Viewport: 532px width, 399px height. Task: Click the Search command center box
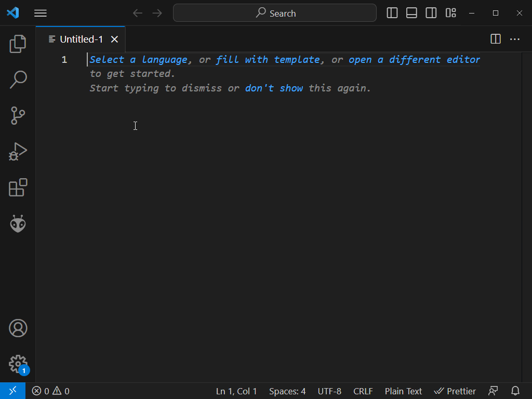click(x=274, y=13)
